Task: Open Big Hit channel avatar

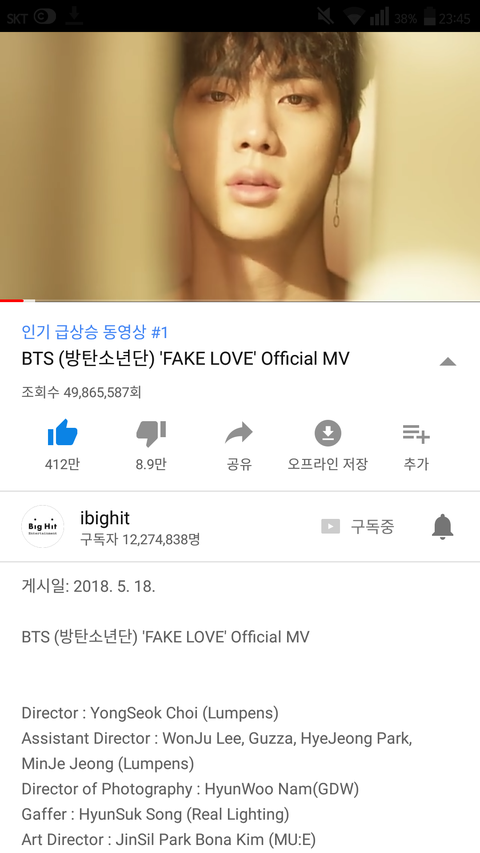Action: (x=42, y=526)
